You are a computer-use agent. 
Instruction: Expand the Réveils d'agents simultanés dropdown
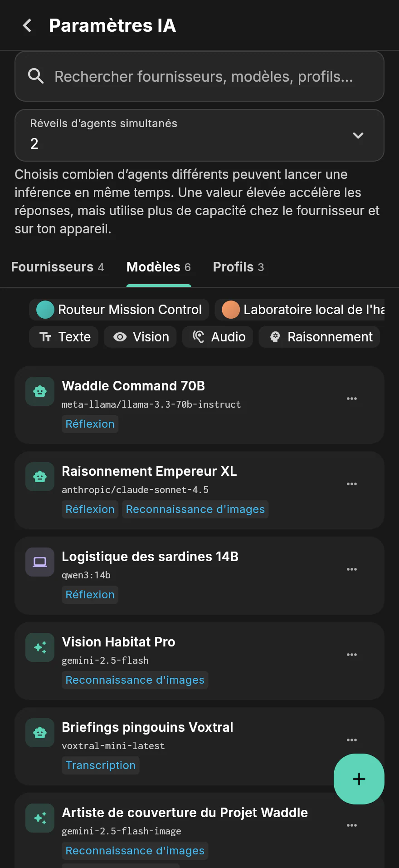pos(199,135)
